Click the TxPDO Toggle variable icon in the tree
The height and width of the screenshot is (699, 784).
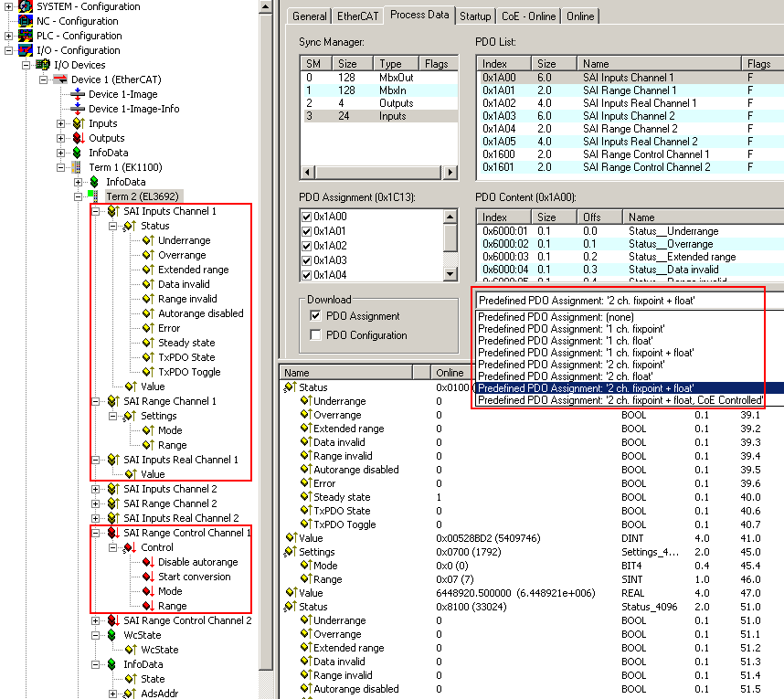pos(148,372)
